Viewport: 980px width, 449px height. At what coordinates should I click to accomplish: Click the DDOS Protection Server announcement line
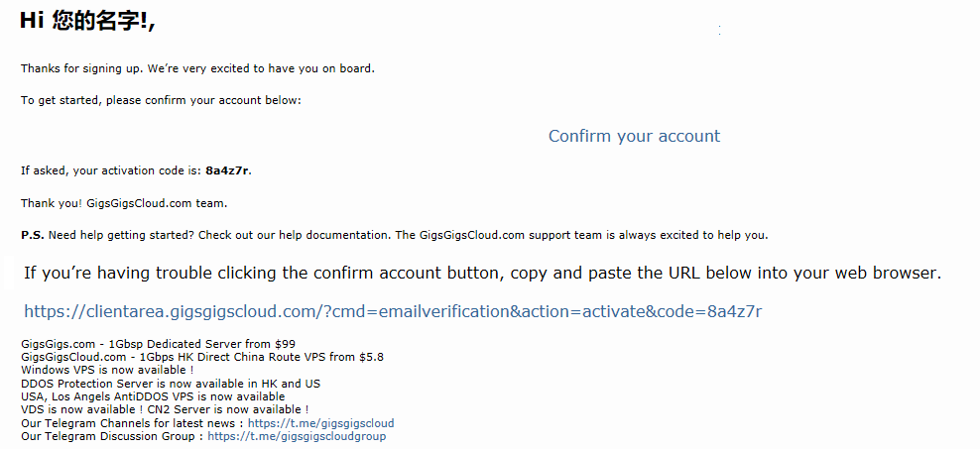click(x=171, y=384)
